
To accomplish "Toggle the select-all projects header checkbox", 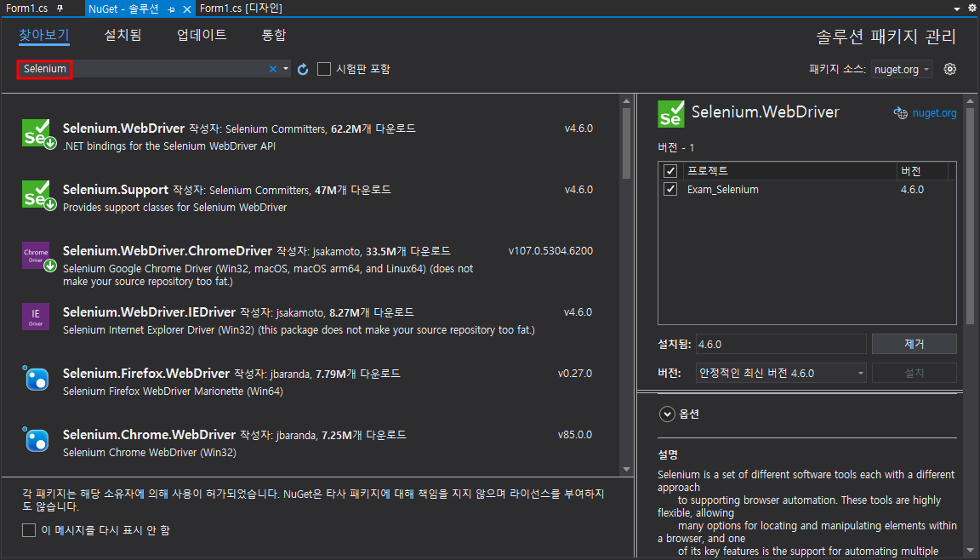I will [x=670, y=170].
